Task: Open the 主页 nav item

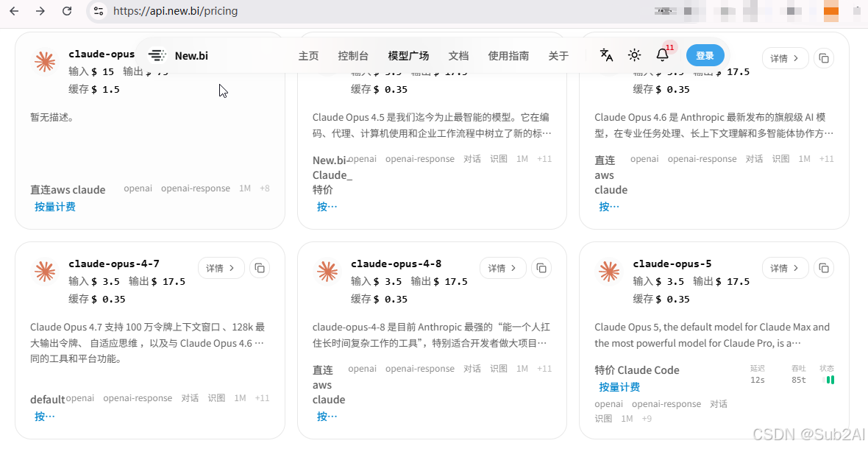Action: (308, 56)
